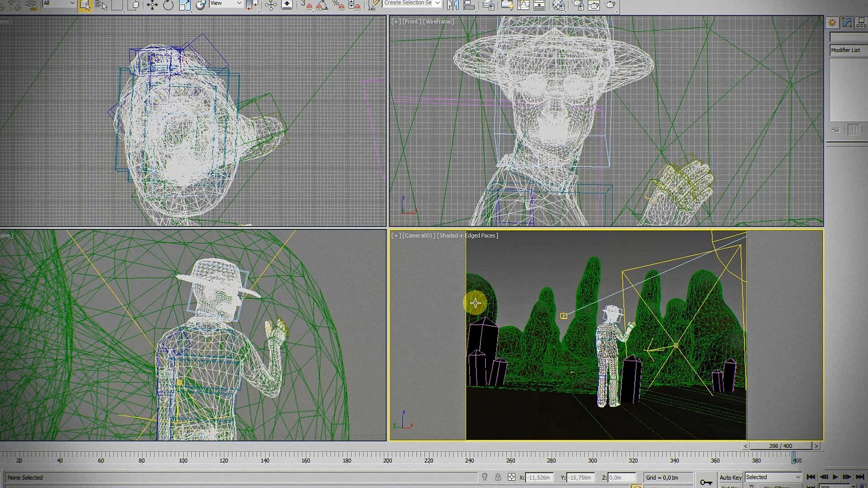Click the Set Keys key button
Screen dimensions: 868x488
706,482
